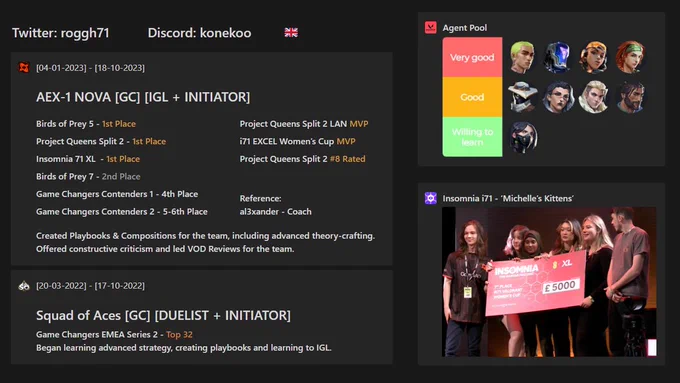680x383 pixels.
Task: Open the Insomnia i71 team cheque photo
Action: coord(549,282)
